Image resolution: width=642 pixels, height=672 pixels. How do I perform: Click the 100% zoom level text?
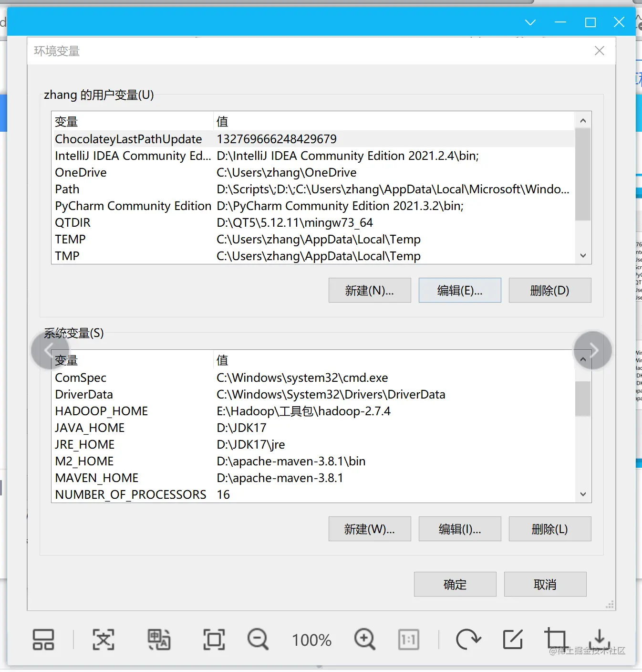click(311, 640)
